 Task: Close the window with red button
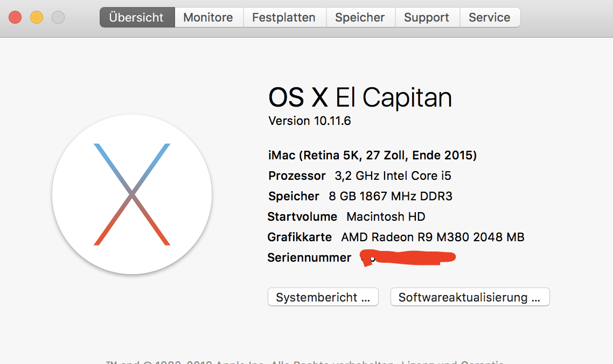coord(15,18)
